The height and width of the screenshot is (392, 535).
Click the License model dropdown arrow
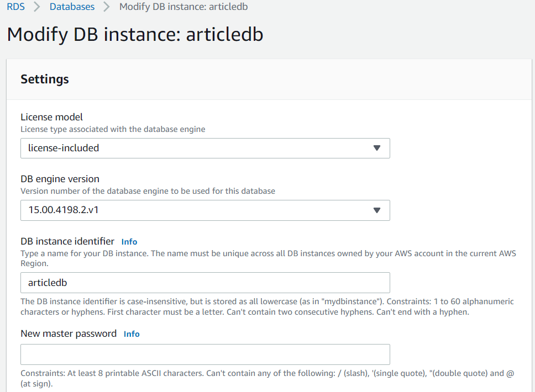click(x=377, y=148)
